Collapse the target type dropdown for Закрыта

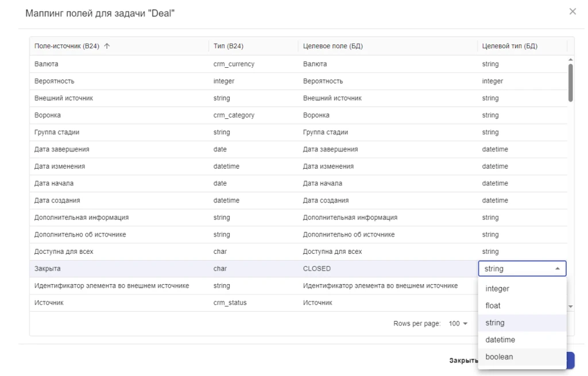coord(557,269)
